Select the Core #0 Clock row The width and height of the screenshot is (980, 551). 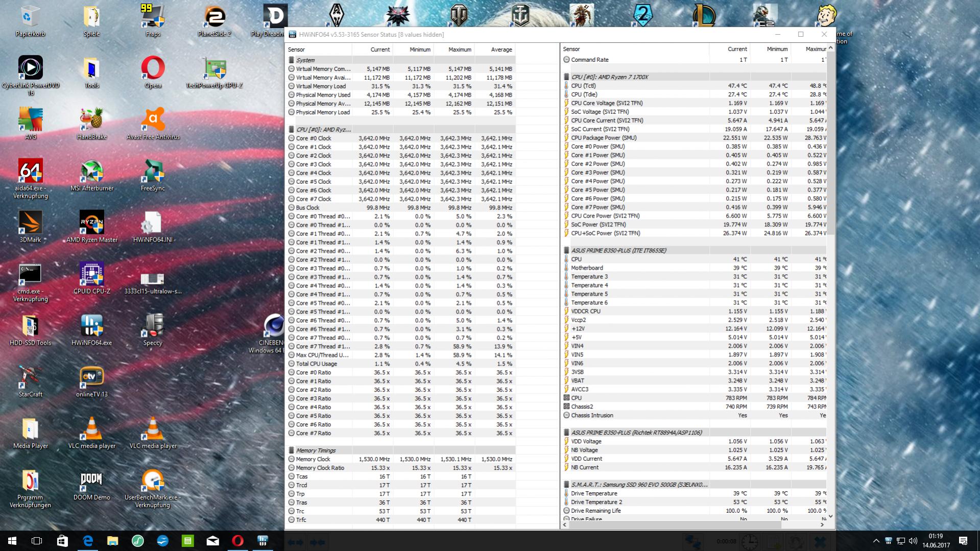401,138
